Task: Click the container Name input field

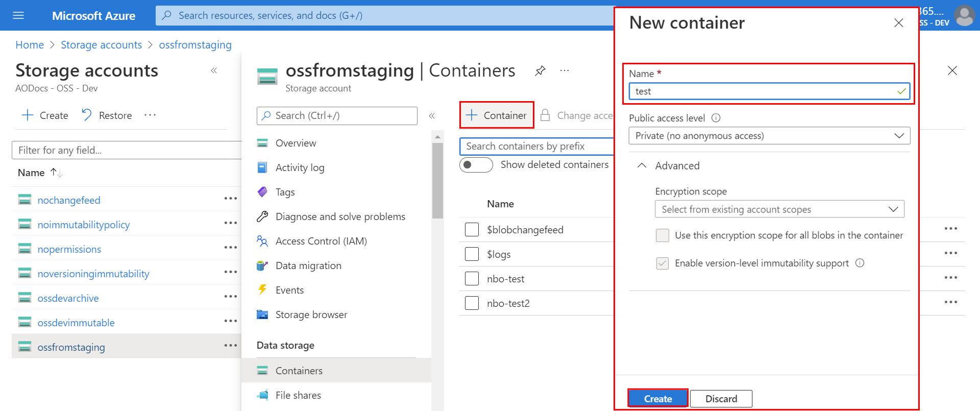Action: tap(763, 91)
